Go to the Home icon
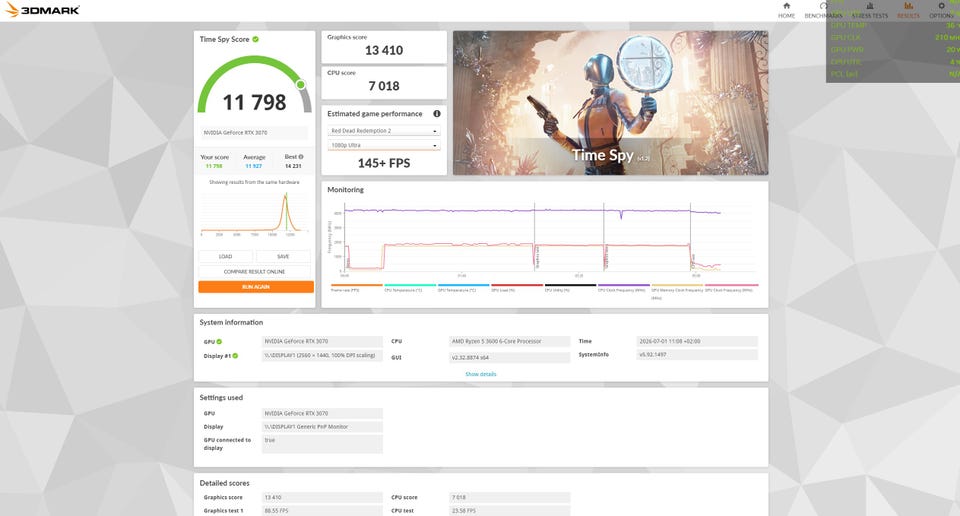 (x=786, y=6)
